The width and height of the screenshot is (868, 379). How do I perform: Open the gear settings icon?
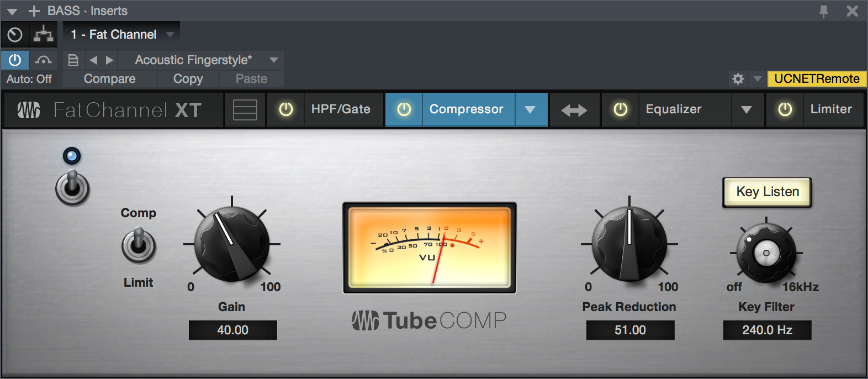pos(738,79)
